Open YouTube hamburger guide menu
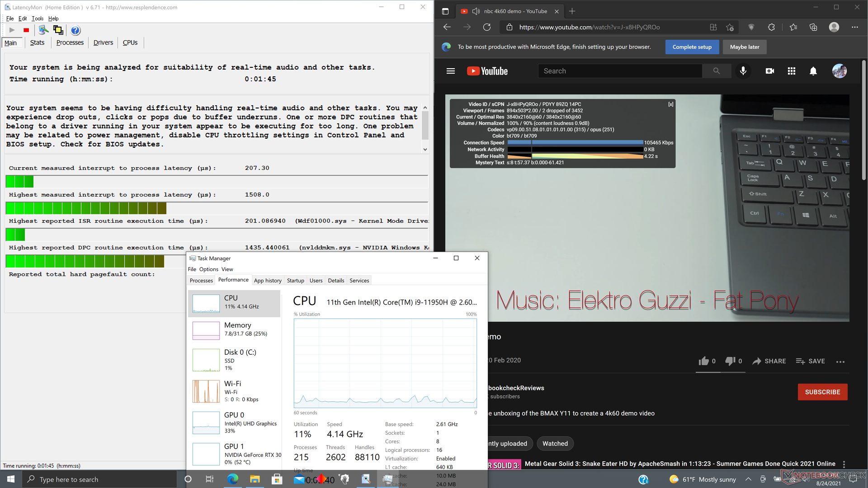This screenshot has width=868, height=488. 450,71
